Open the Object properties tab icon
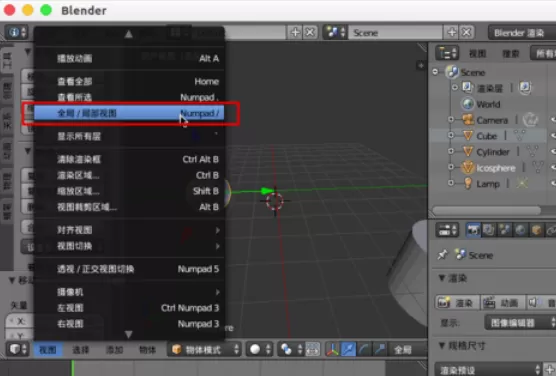Viewport: 556px width, 376px height. tap(536, 230)
